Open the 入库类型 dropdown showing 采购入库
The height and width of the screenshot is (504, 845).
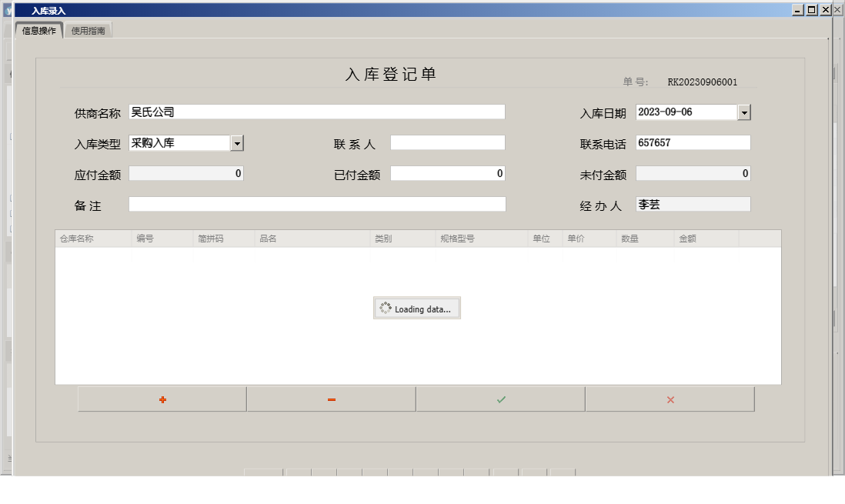(236, 142)
